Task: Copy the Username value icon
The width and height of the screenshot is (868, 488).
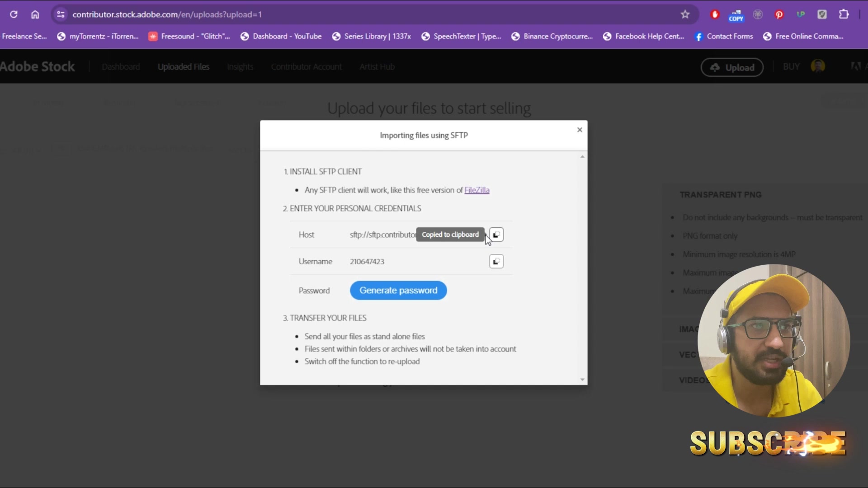Action: (x=496, y=262)
